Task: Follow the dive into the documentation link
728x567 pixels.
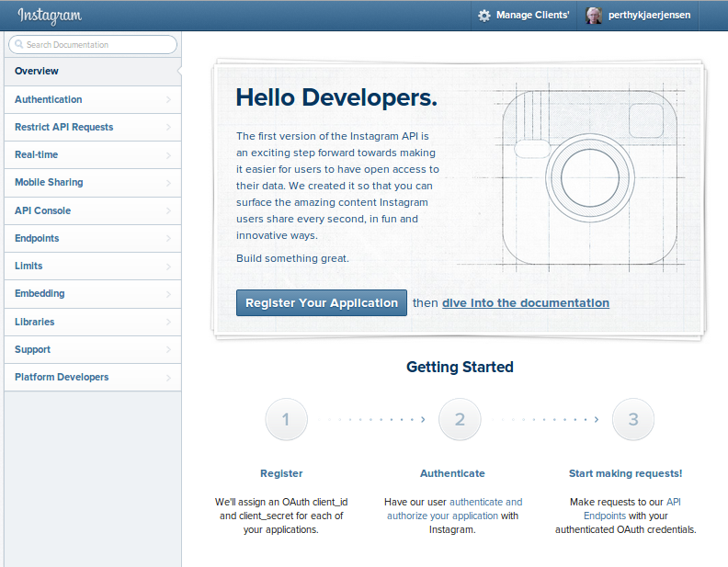Action: (x=526, y=303)
